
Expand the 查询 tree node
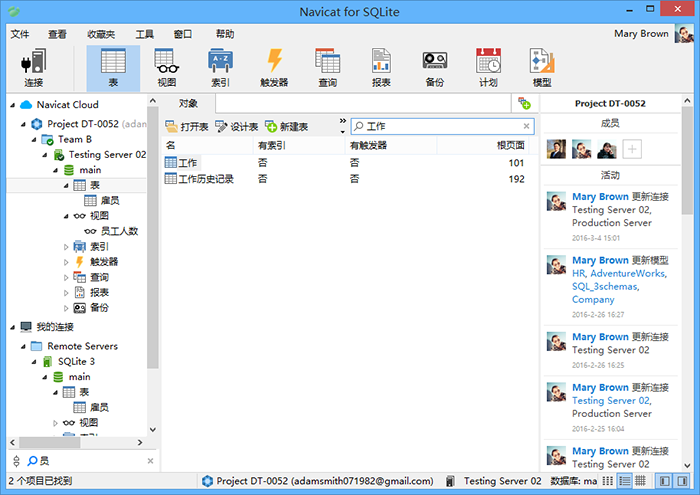point(66,278)
